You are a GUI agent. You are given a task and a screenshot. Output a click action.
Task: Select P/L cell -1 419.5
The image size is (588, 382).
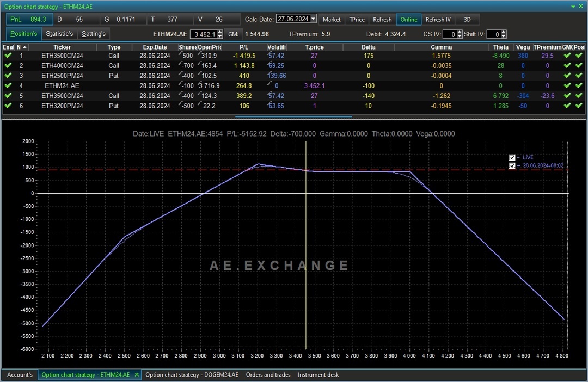coord(244,56)
